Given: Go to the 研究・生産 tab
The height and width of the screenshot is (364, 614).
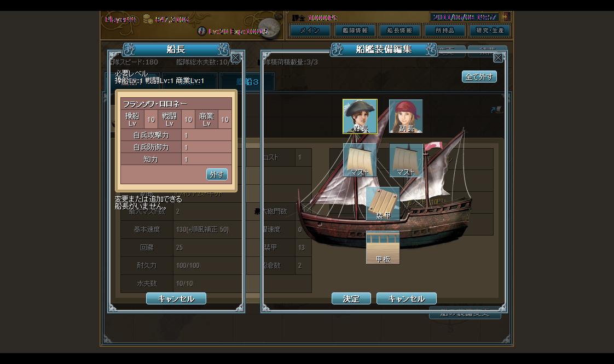Looking at the screenshot, I should (489, 31).
